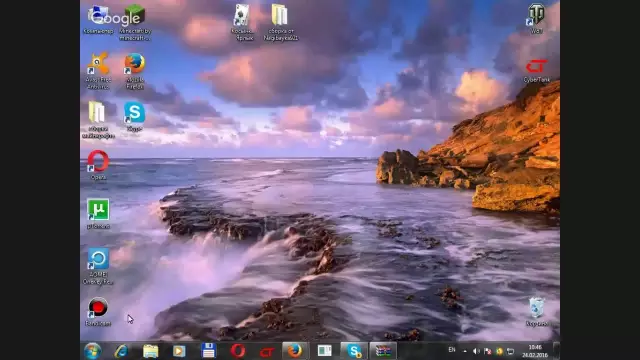Open the Windows Start menu
The height and width of the screenshot is (360, 640).
(93, 351)
